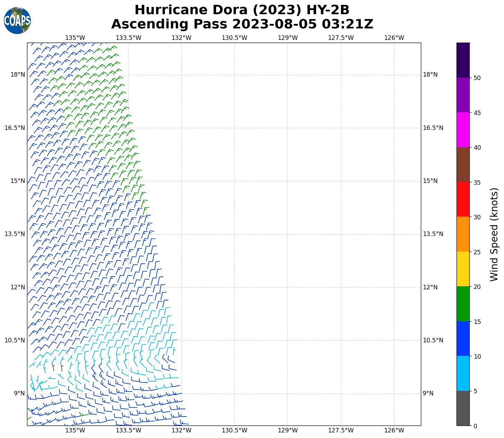Select the dark purple top colorbar segment
The width and height of the screenshot is (504, 438).
coord(463,60)
